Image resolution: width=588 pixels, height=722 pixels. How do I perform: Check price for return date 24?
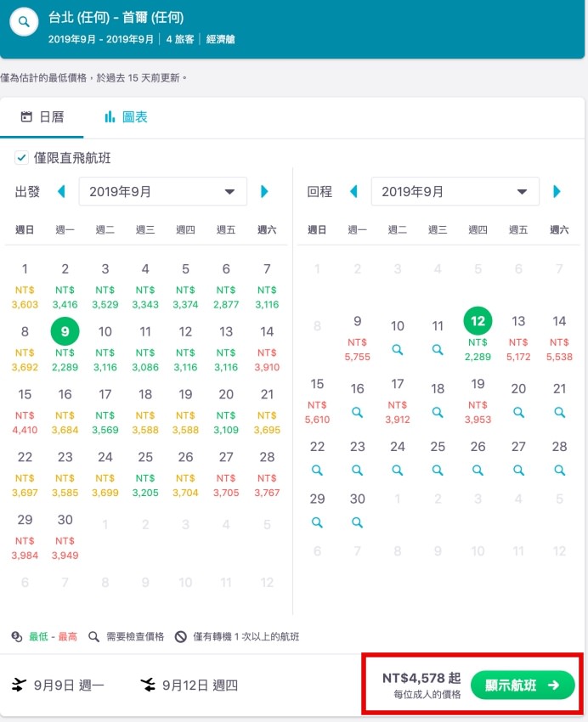(x=398, y=470)
